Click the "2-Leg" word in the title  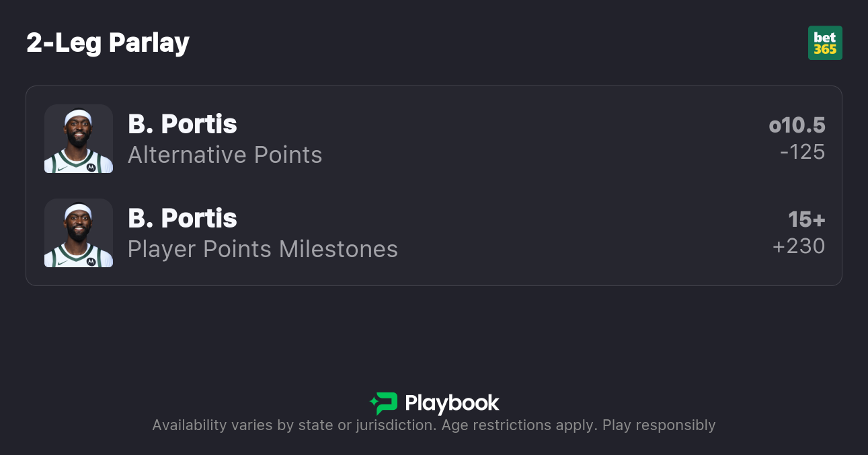pos(64,43)
